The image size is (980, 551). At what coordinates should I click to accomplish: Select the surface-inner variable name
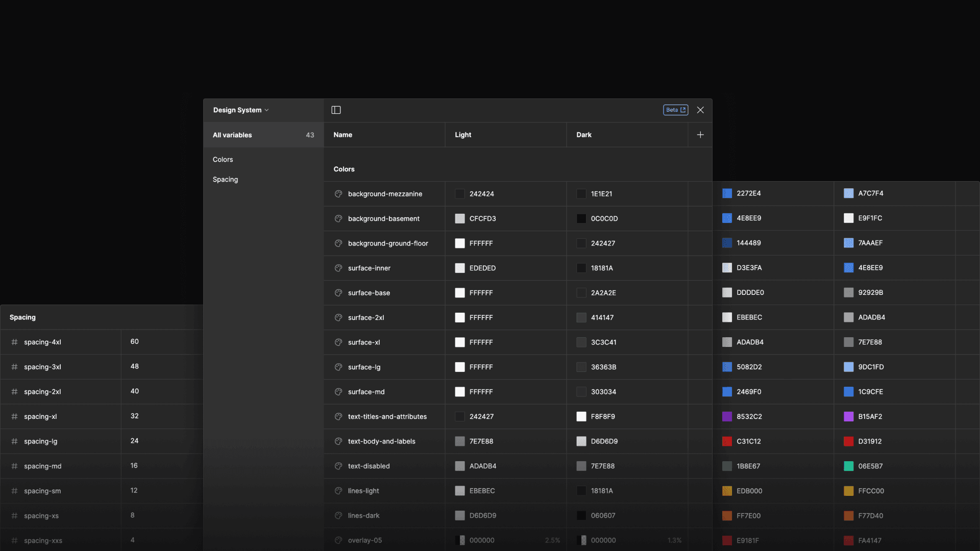point(369,268)
